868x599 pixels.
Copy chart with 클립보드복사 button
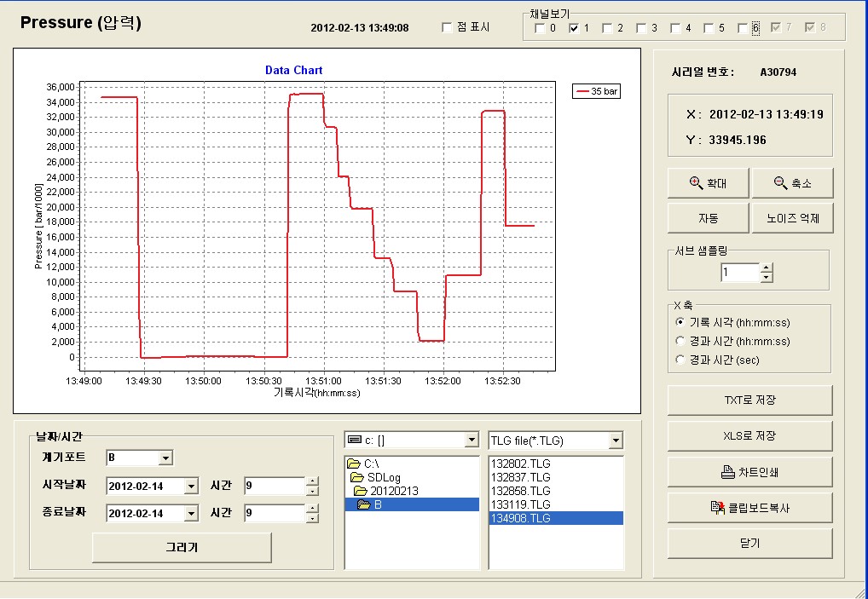click(749, 508)
